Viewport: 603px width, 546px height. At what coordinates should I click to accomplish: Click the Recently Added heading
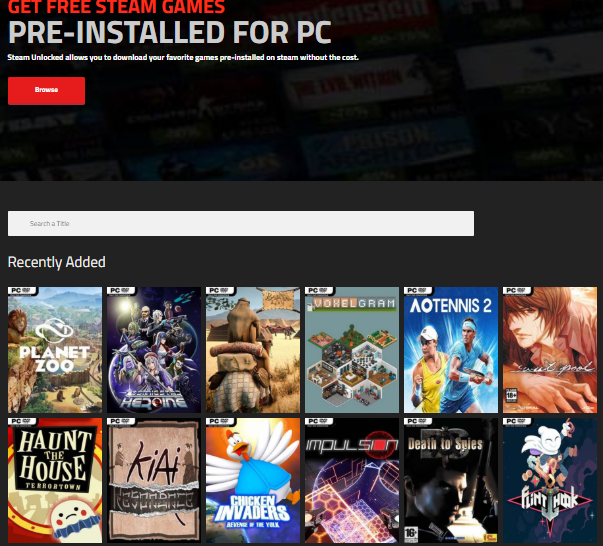click(57, 262)
